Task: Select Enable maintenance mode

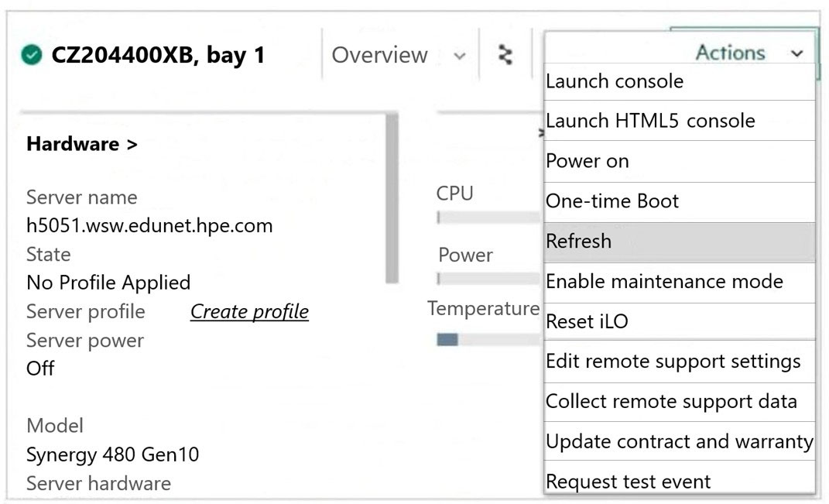Action: 680,281
